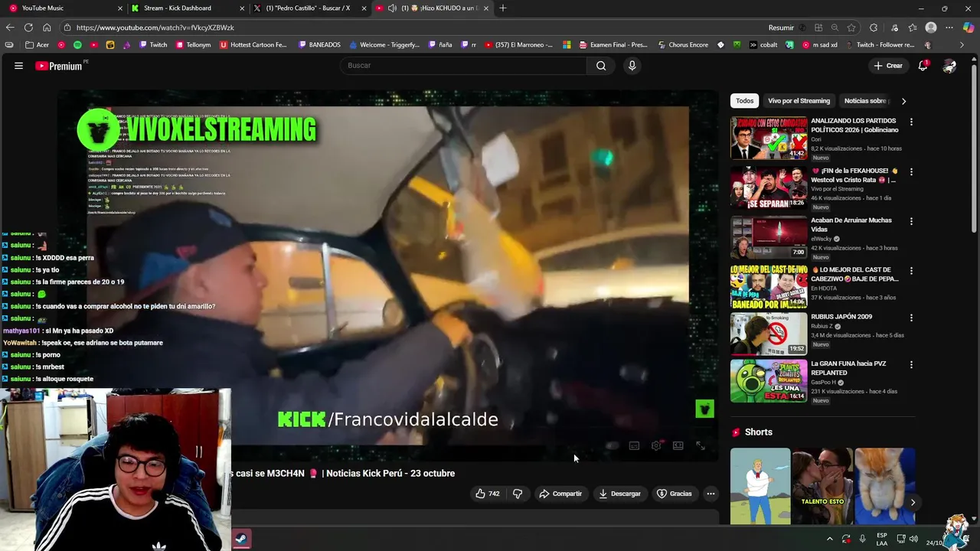The height and width of the screenshot is (551, 980).
Task: Open the YouTube account avatar menu
Action: [949, 66]
